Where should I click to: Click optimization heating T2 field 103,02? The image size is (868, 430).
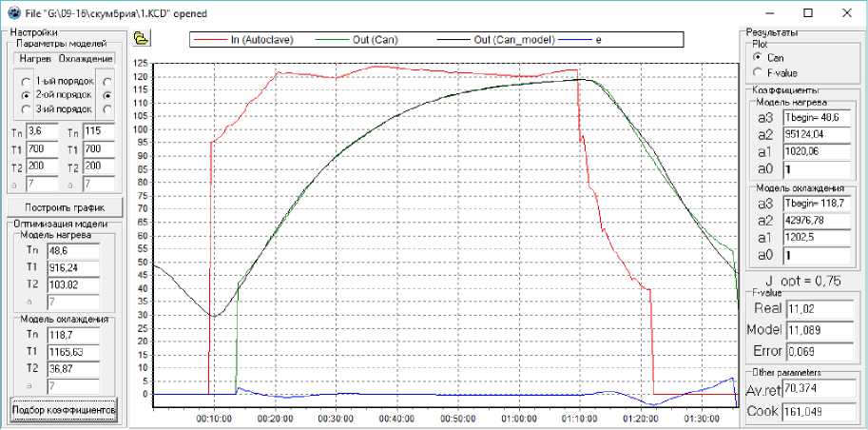(x=73, y=284)
